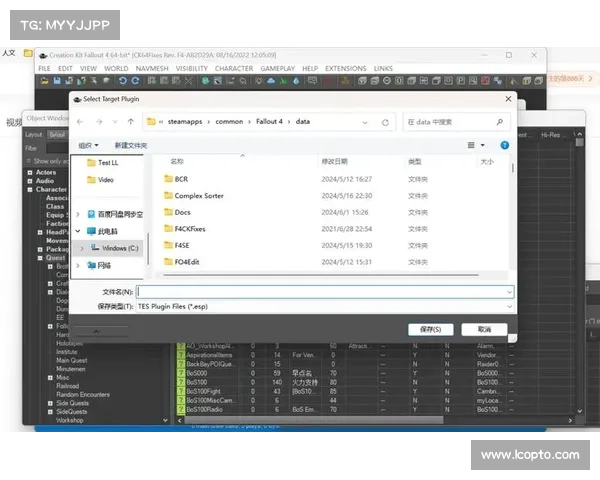Click the 取消 cancel button

click(484, 329)
